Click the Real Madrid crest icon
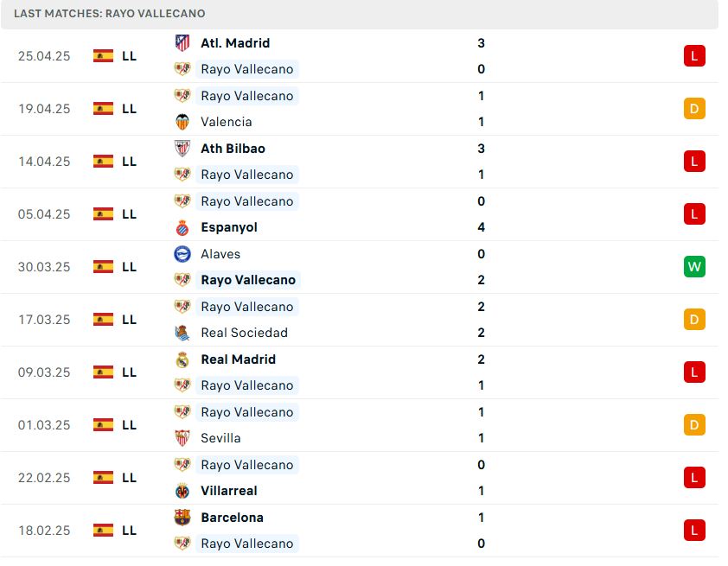 pos(182,359)
